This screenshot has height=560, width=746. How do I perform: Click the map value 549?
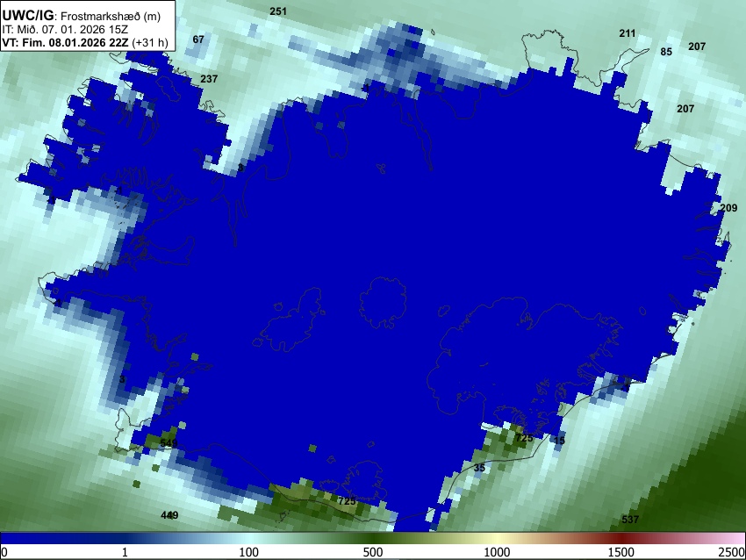point(169,443)
